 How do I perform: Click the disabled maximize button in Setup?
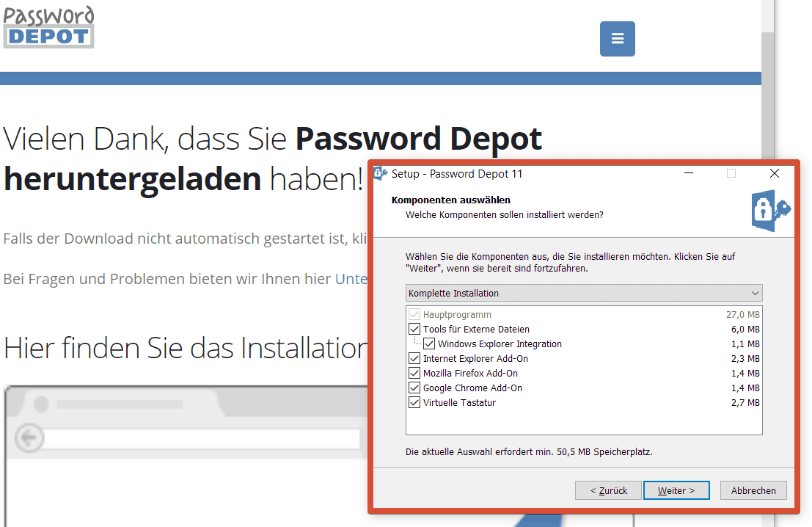(731, 173)
